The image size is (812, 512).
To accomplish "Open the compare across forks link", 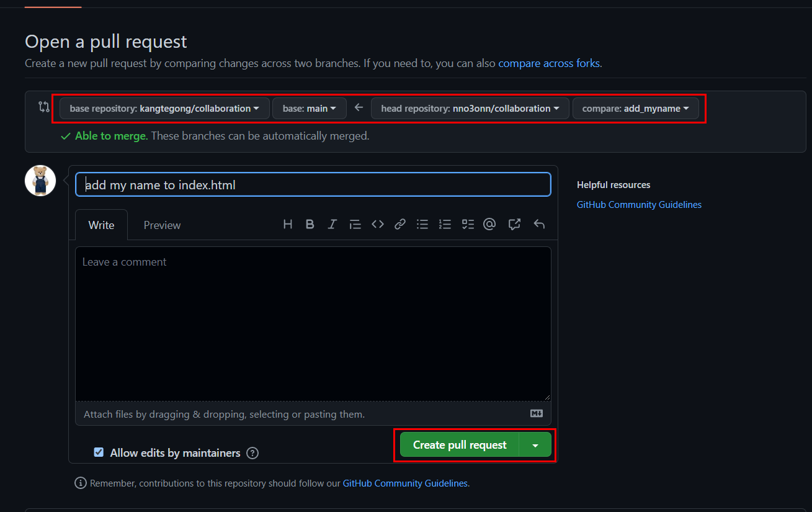I will point(549,63).
